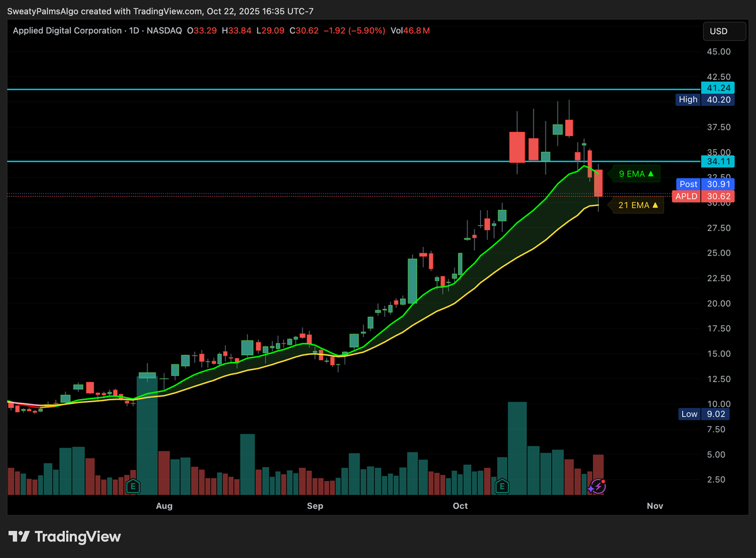Click the Aug label on the time axis
This screenshot has height=558, width=756.
click(164, 506)
